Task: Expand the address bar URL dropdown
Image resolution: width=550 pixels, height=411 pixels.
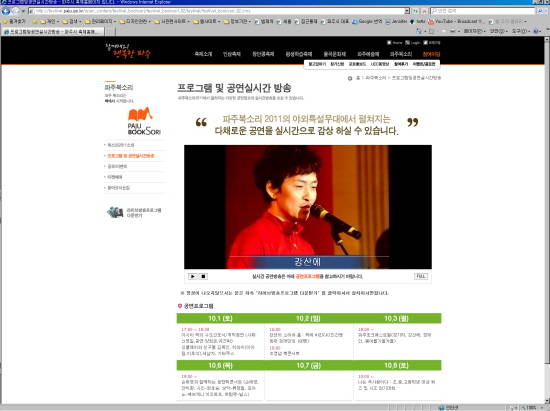Action: tap(407, 11)
